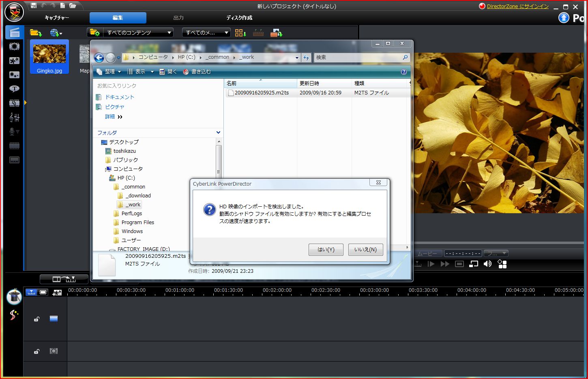The height and width of the screenshot is (379, 588).
Task: Open the Audio Mixing Room icon
Action: tap(14, 118)
